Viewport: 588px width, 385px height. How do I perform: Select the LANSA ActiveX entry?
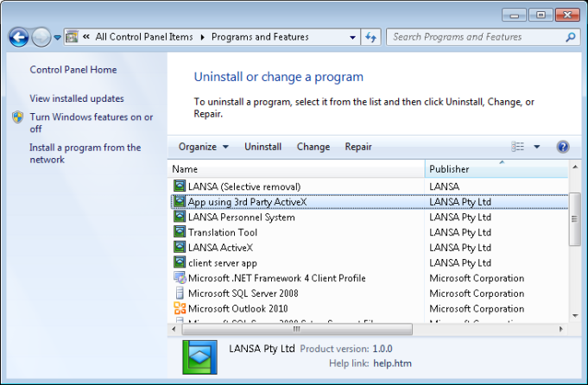point(220,248)
